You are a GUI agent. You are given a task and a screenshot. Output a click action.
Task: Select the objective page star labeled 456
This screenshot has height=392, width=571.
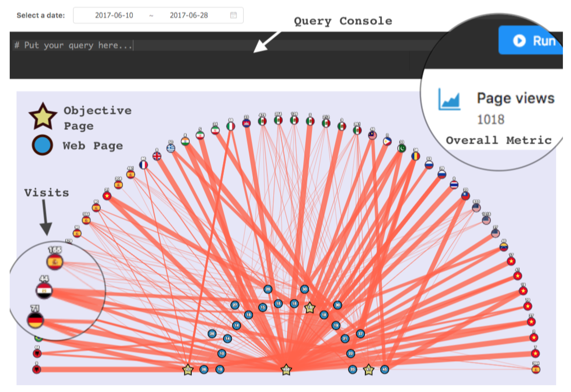[286, 369]
